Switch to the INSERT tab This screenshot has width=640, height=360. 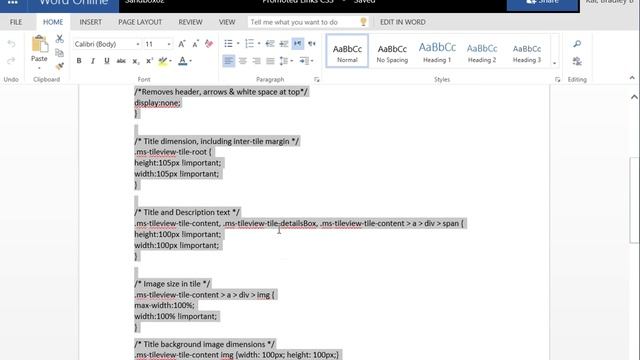coord(91,22)
